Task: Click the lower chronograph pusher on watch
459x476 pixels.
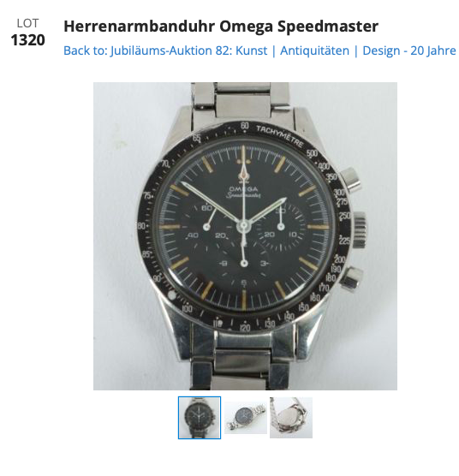Action: (x=350, y=280)
